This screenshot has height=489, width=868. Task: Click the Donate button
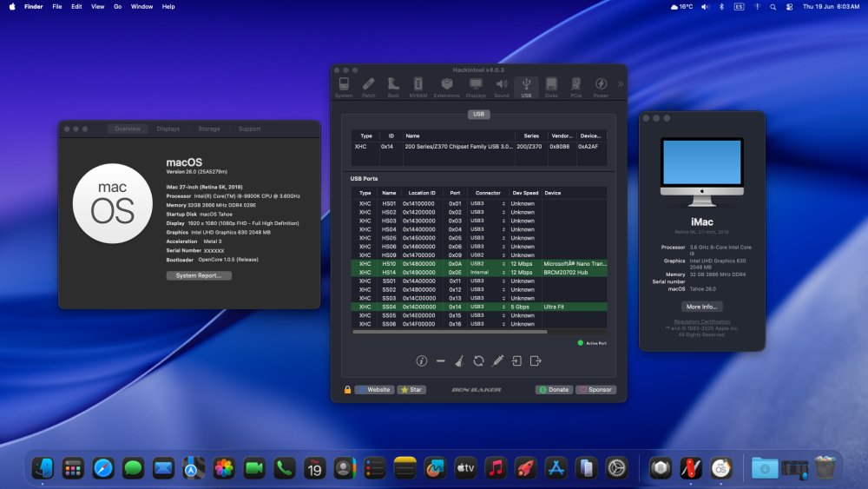(x=554, y=390)
